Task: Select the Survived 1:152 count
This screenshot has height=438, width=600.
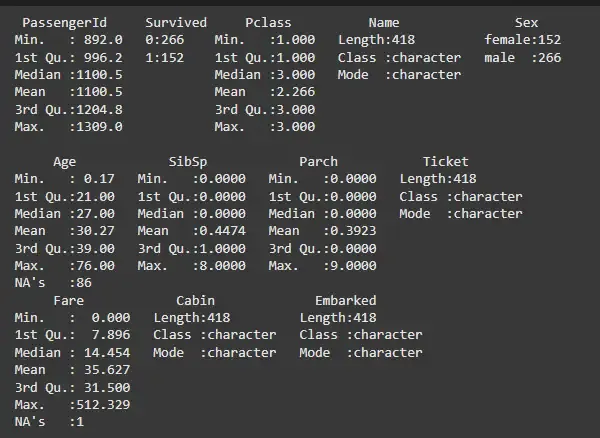Action: (x=167, y=57)
